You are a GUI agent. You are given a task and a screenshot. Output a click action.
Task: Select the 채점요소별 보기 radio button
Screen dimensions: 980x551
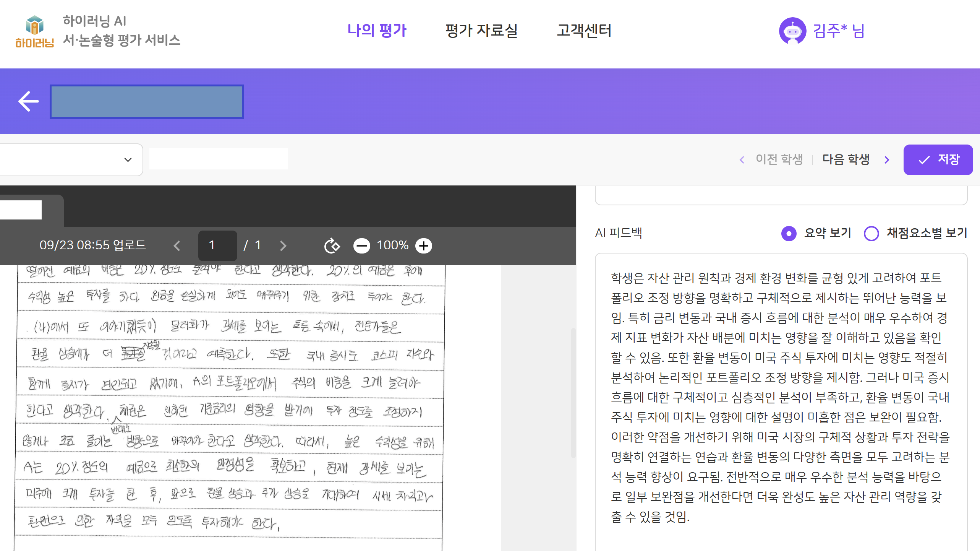[871, 234]
